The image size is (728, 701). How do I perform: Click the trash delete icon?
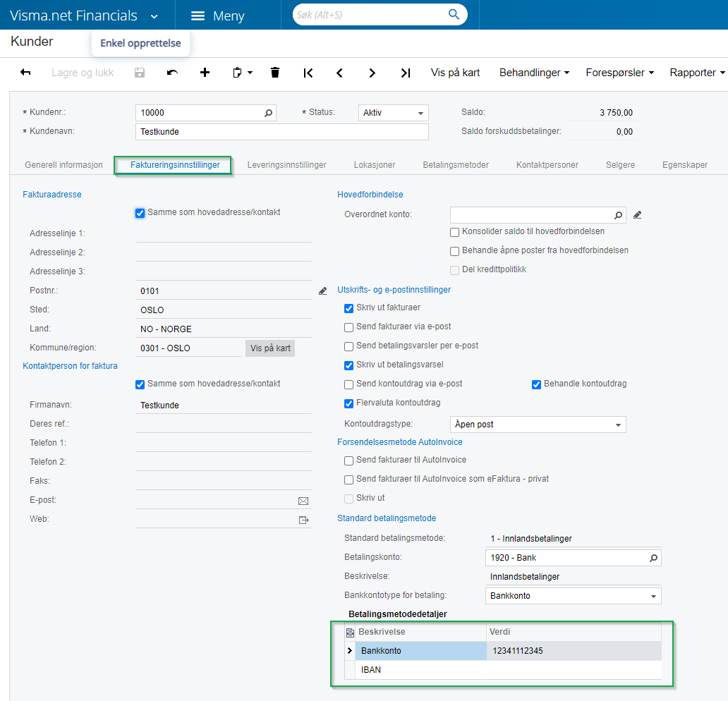coord(275,73)
